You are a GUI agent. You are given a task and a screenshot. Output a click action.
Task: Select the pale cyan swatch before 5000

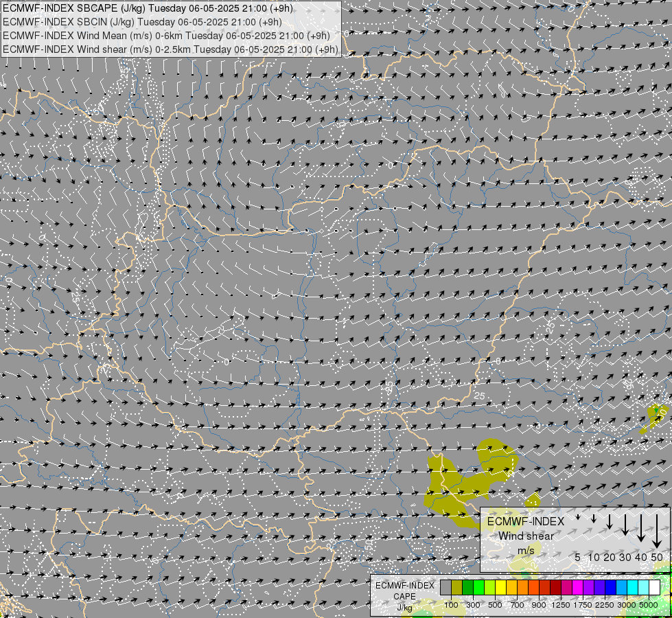pos(644,588)
